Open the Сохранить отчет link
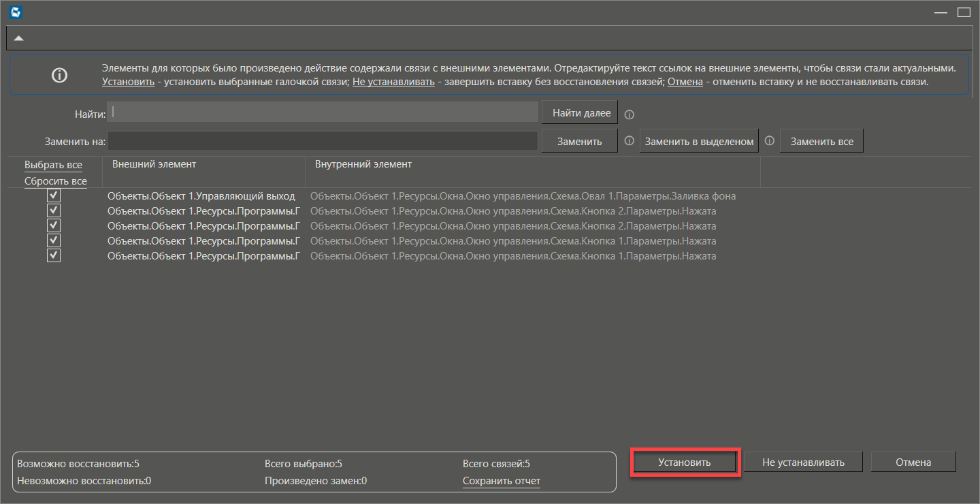 (502, 482)
